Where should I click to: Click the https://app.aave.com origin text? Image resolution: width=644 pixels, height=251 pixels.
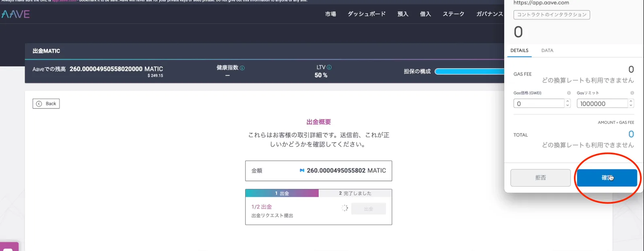tap(541, 3)
